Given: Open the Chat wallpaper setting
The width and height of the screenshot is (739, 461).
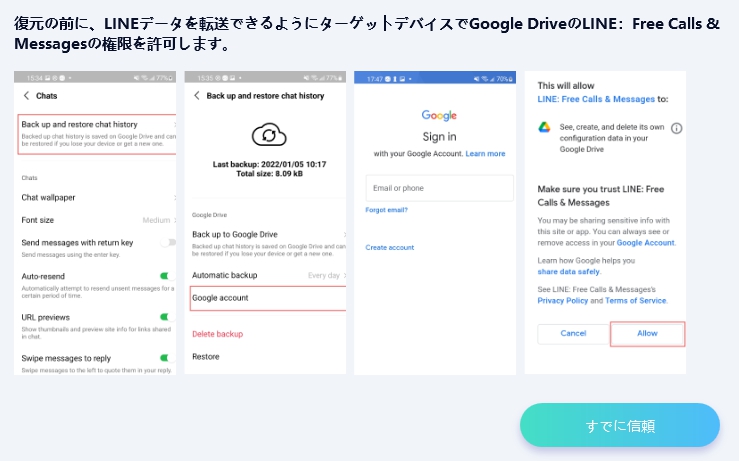Looking at the screenshot, I should (x=97, y=198).
